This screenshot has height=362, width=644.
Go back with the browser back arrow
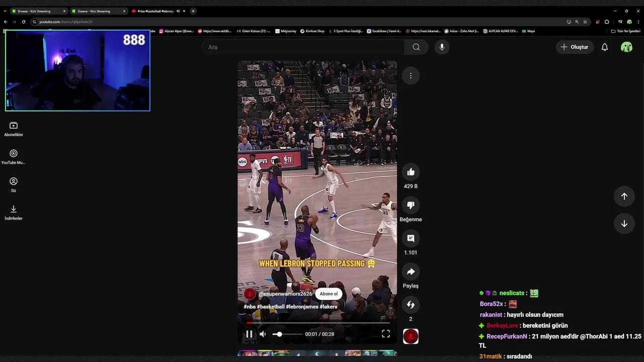tap(6, 22)
